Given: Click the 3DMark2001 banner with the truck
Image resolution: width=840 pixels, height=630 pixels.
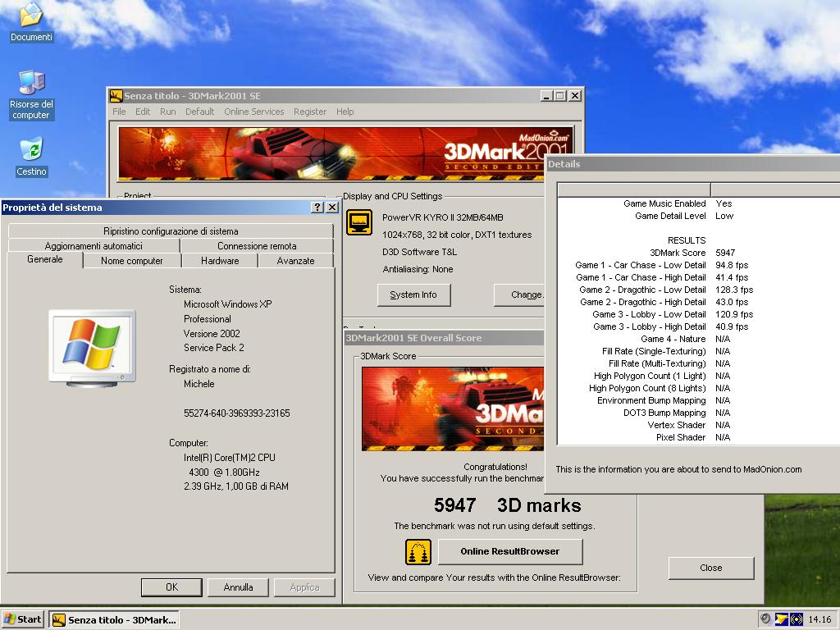Looking at the screenshot, I should pyautogui.click(x=345, y=153).
